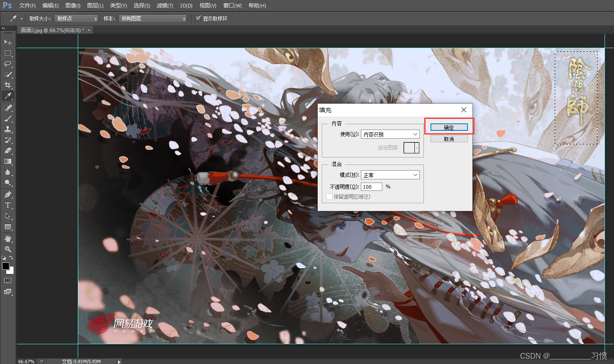
Task: Select the Eyedropper tool in the toolbox
Action: [8, 96]
